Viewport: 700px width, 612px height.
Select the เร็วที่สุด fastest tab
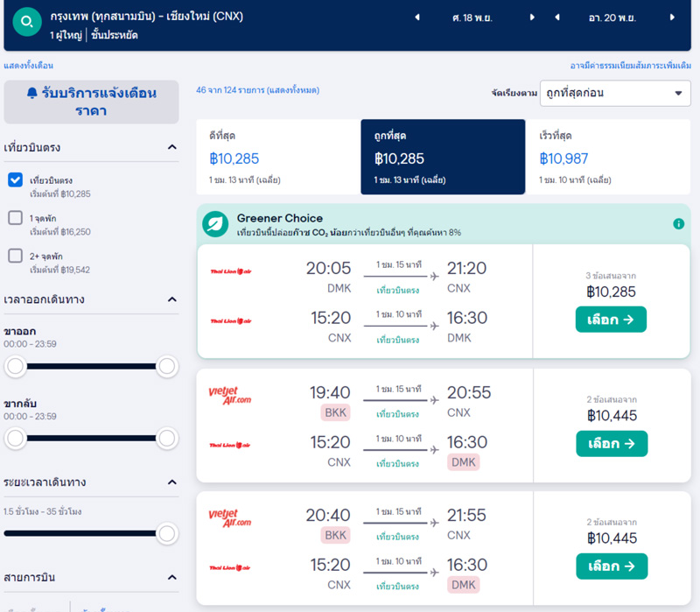coord(607,157)
